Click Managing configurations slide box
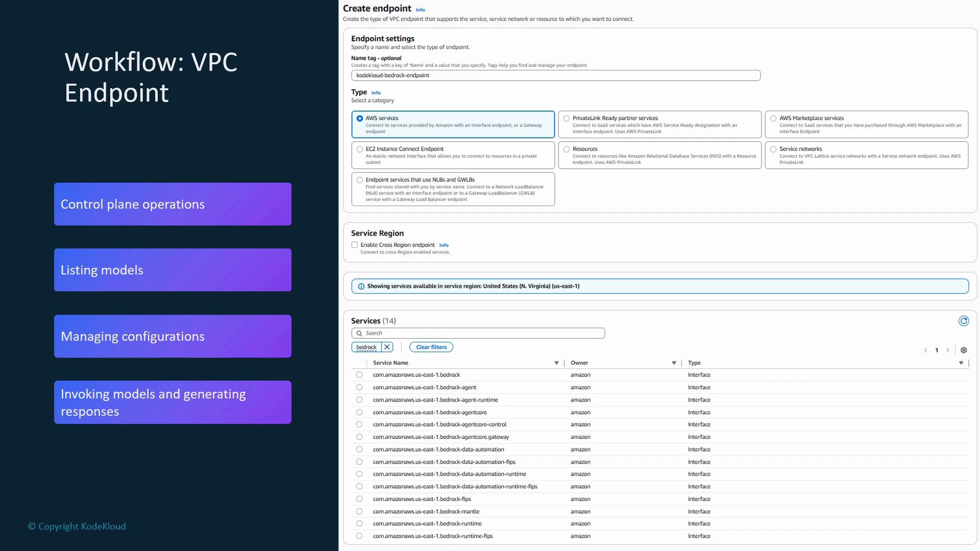Image resolution: width=980 pixels, height=551 pixels. pos(173,336)
